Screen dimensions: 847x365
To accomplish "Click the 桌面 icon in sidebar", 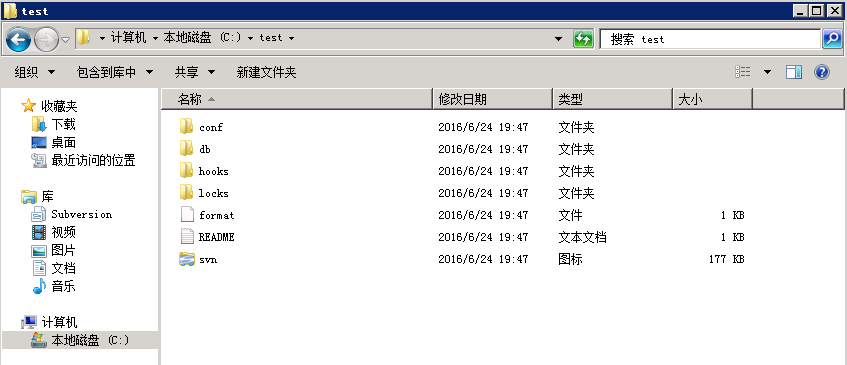I will pos(39,143).
